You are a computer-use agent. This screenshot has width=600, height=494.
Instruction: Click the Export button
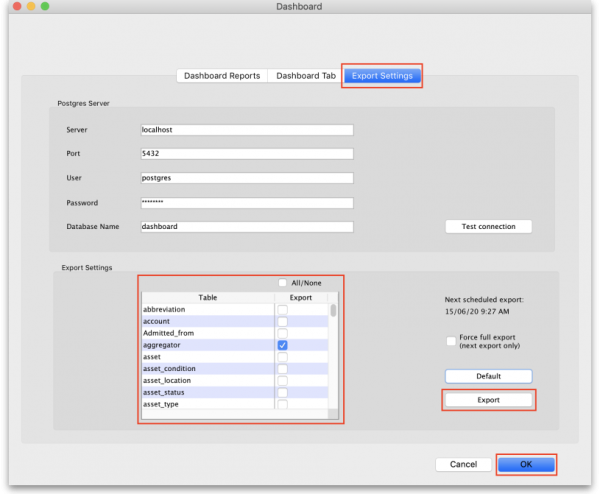[x=488, y=400]
